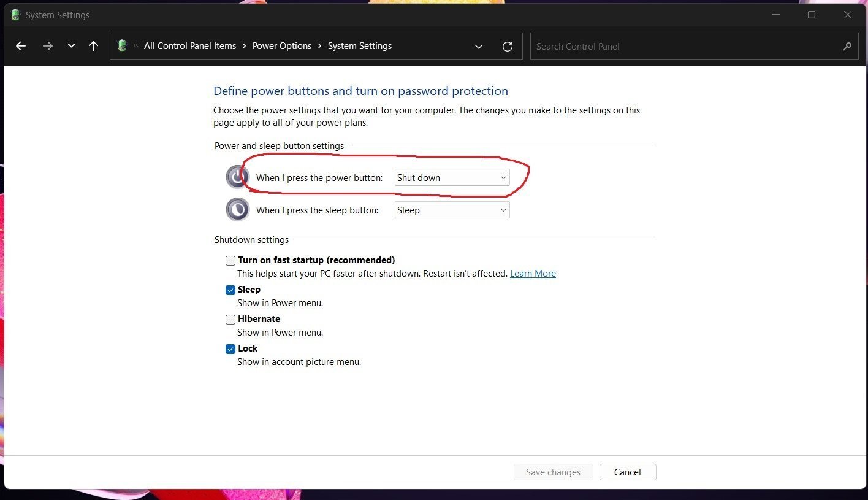The width and height of the screenshot is (868, 500).
Task: Click the Back navigation arrow
Action: (21, 46)
